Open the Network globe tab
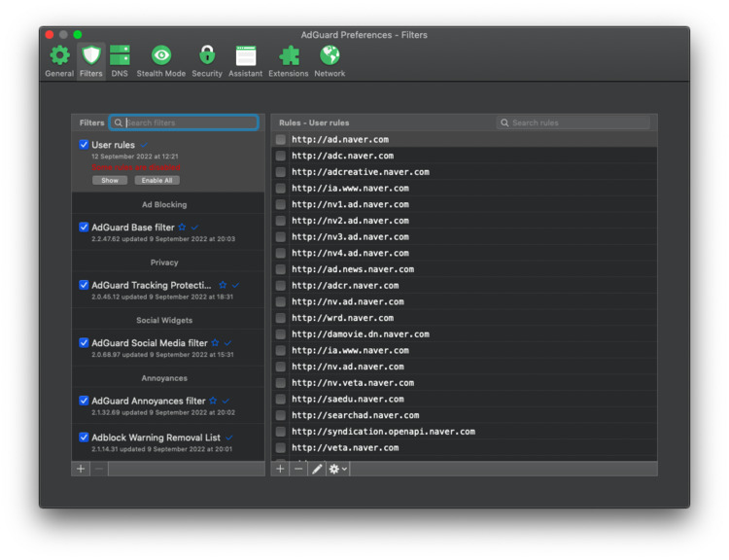 [330, 61]
